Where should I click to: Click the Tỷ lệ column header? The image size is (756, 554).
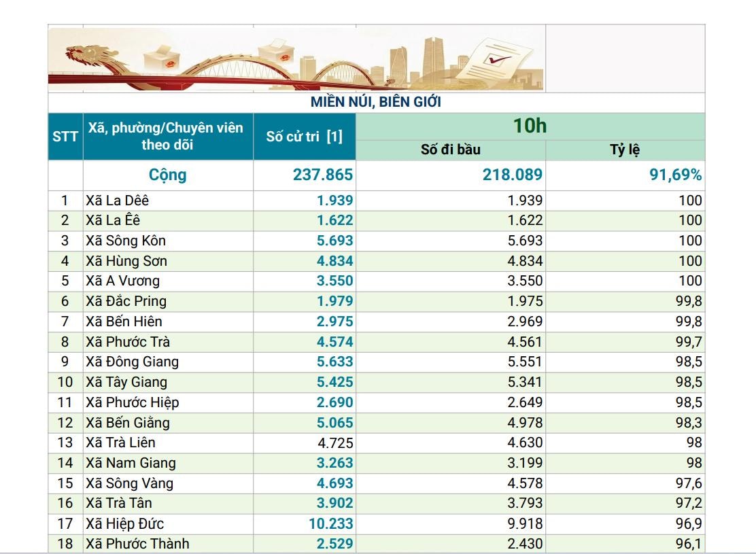click(x=624, y=150)
